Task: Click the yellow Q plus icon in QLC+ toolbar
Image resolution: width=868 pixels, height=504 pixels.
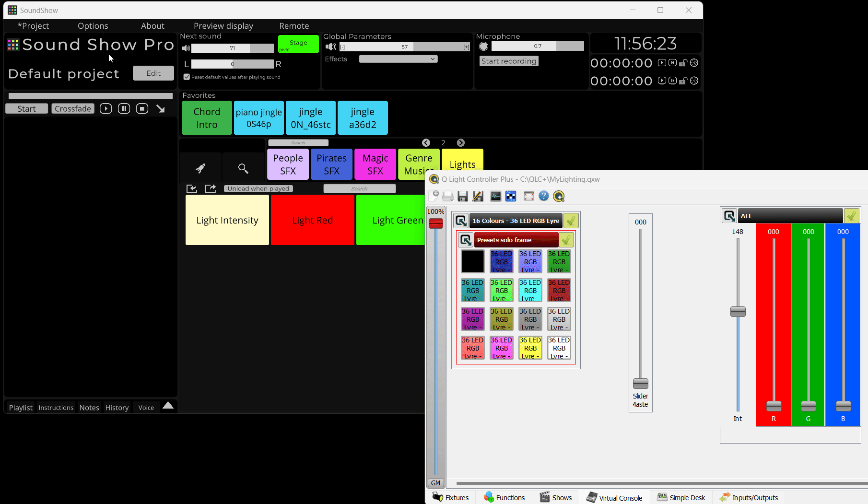Action: click(559, 196)
